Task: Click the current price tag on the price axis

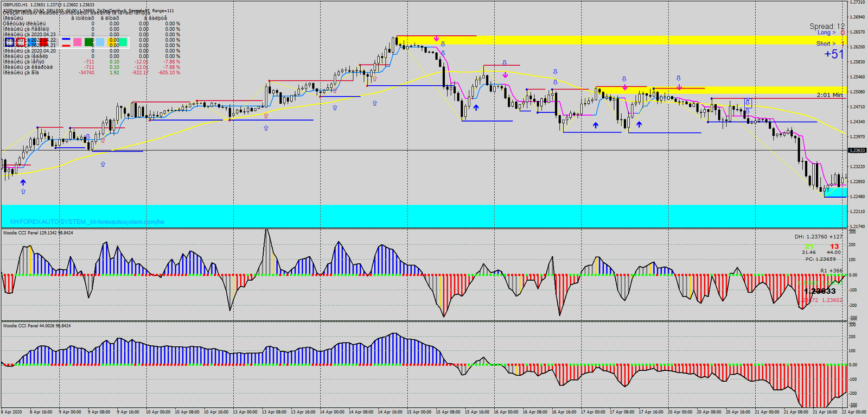Action: click(x=857, y=150)
